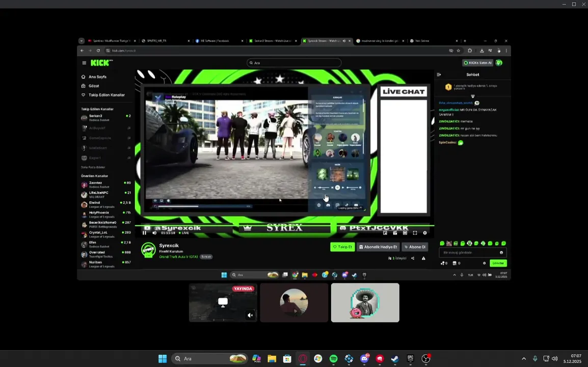Click Abonelik Hediye Et button
The height and width of the screenshot is (367, 588).
click(x=378, y=247)
